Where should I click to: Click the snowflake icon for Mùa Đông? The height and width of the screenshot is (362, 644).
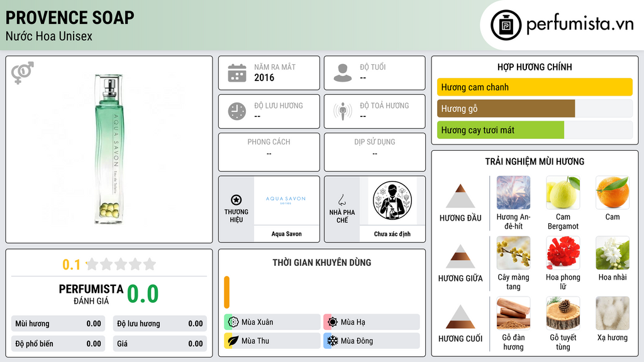(x=333, y=341)
